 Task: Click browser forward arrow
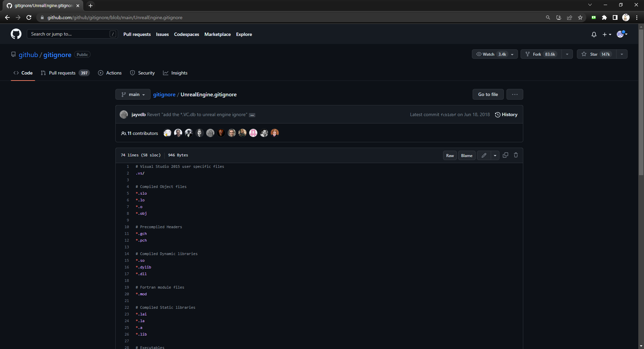[18, 17]
